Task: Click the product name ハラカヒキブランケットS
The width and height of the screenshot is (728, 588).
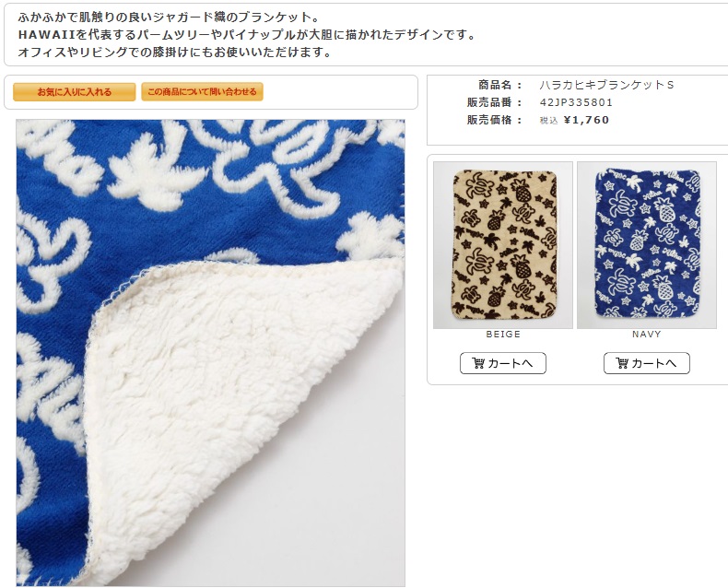Action: 606,85
